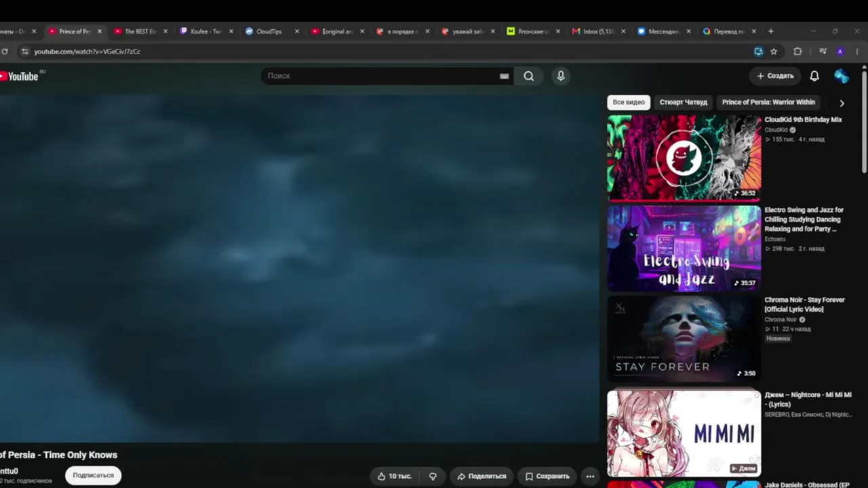The height and width of the screenshot is (488, 868).
Task: Start voice search with the microphone icon
Action: pos(561,76)
